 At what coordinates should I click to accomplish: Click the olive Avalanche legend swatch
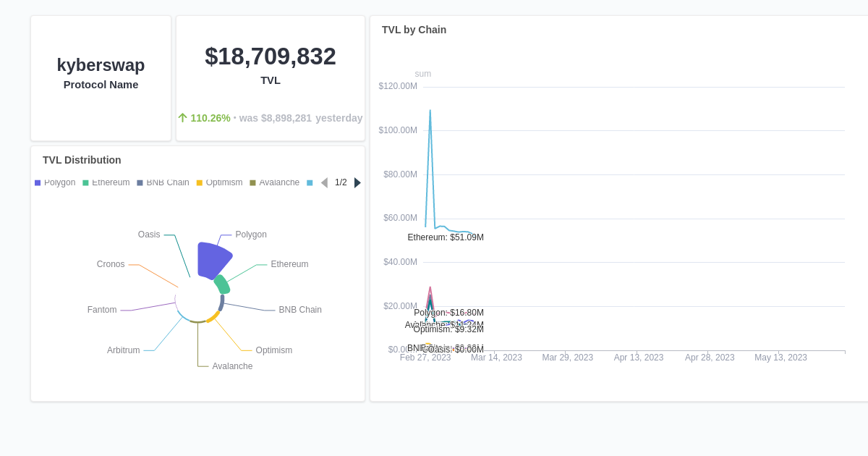251,182
